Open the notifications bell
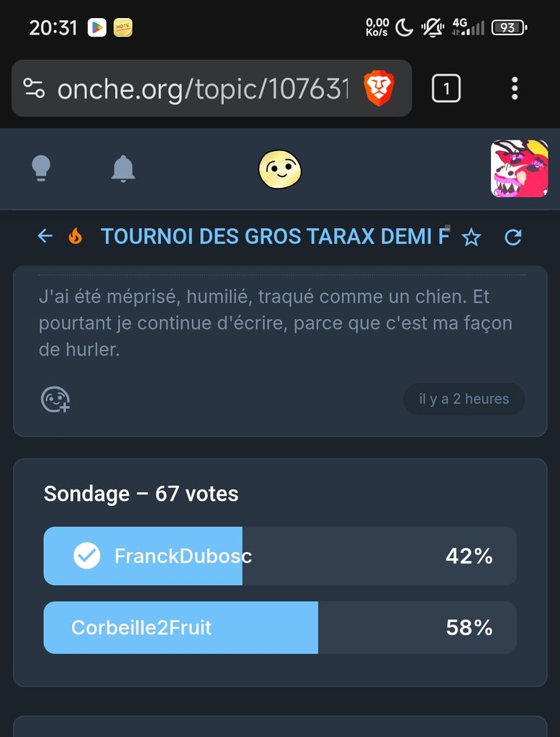The height and width of the screenshot is (737, 560). [123, 168]
